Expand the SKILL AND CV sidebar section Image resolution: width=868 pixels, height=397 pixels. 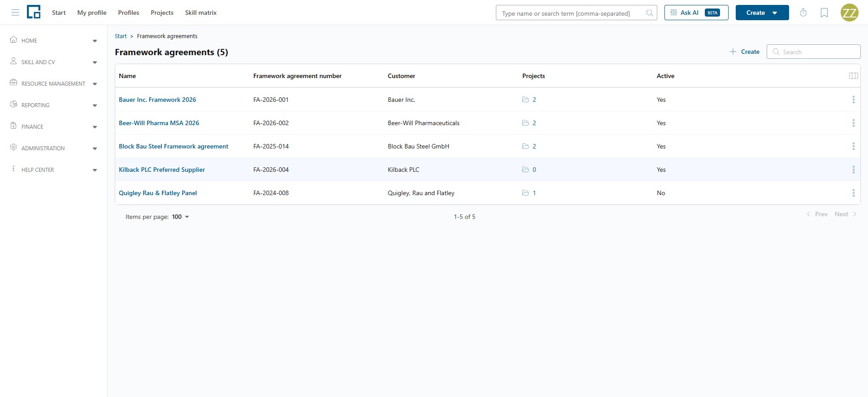(x=53, y=62)
